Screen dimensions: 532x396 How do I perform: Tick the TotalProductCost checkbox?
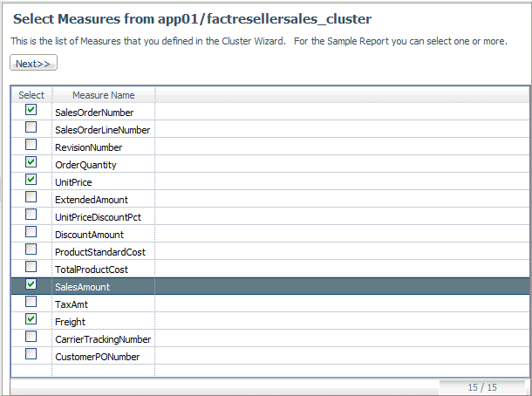[31, 267]
